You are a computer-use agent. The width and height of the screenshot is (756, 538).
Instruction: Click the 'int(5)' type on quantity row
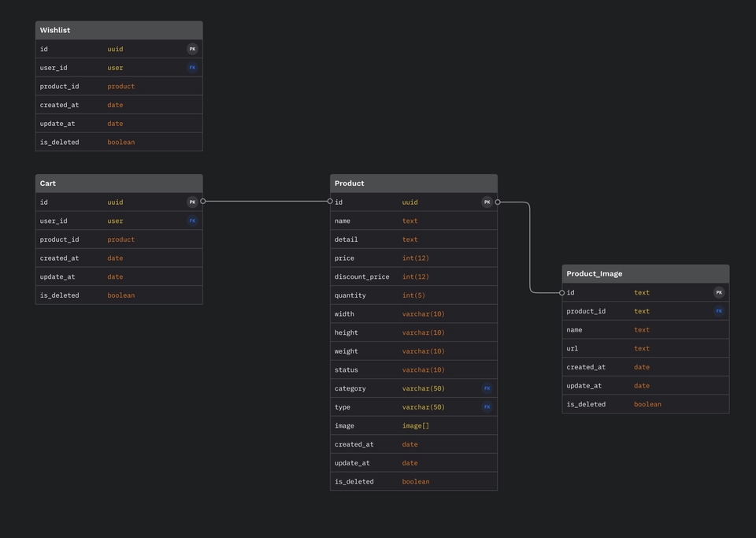413,295
